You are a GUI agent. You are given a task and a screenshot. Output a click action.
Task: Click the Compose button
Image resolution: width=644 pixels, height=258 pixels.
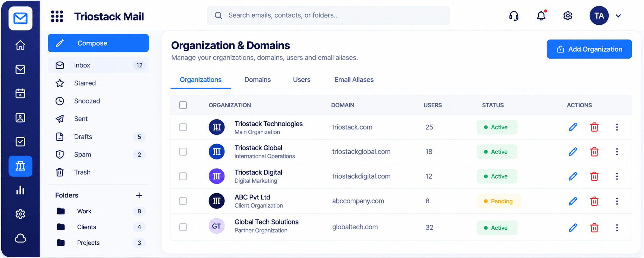[x=98, y=43]
